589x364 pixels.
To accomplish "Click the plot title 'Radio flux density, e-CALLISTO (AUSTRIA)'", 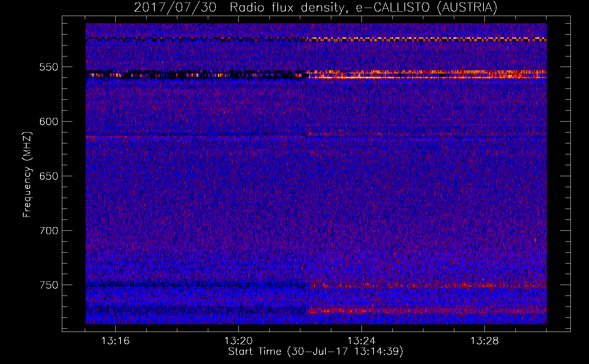I will click(x=363, y=8).
